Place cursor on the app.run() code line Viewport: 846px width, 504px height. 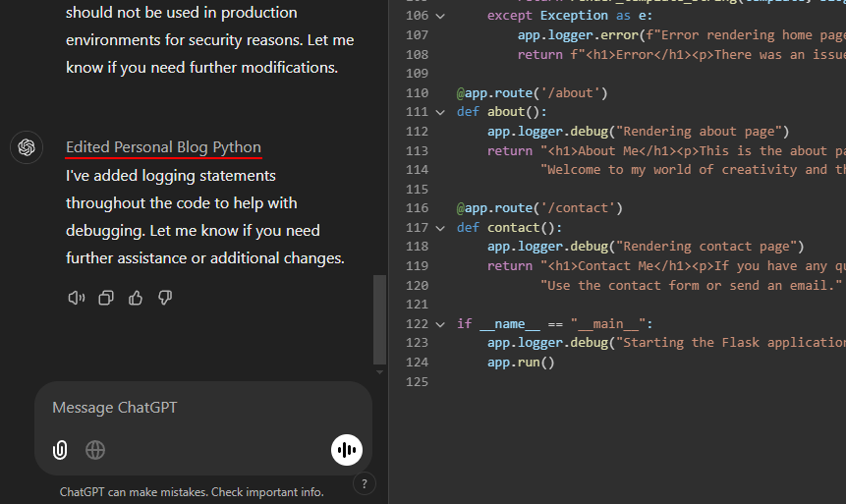pyautogui.click(x=521, y=363)
